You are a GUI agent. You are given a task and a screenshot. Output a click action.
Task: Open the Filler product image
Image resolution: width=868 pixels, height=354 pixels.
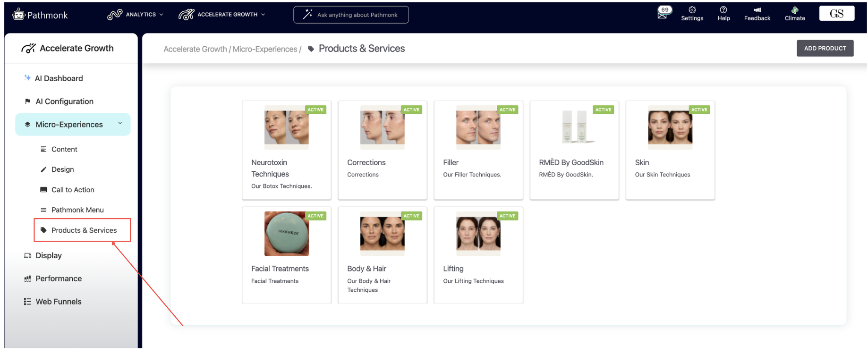[478, 127]
